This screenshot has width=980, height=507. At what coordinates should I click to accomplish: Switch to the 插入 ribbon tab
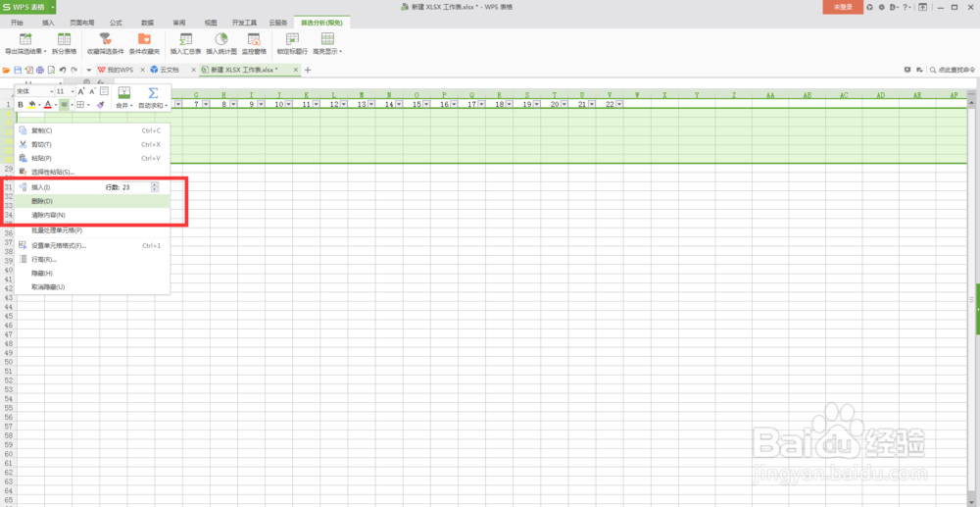48,23
